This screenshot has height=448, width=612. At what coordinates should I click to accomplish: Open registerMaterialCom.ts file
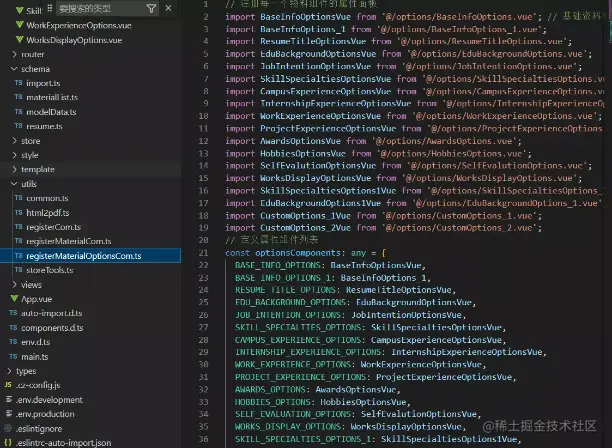(69, 242)
